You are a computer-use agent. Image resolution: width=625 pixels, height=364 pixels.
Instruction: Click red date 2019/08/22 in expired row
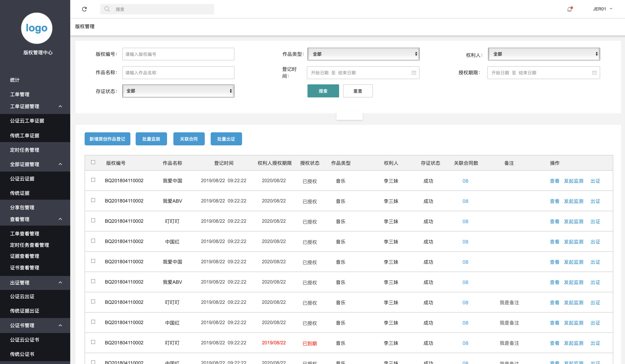(274, 343)
